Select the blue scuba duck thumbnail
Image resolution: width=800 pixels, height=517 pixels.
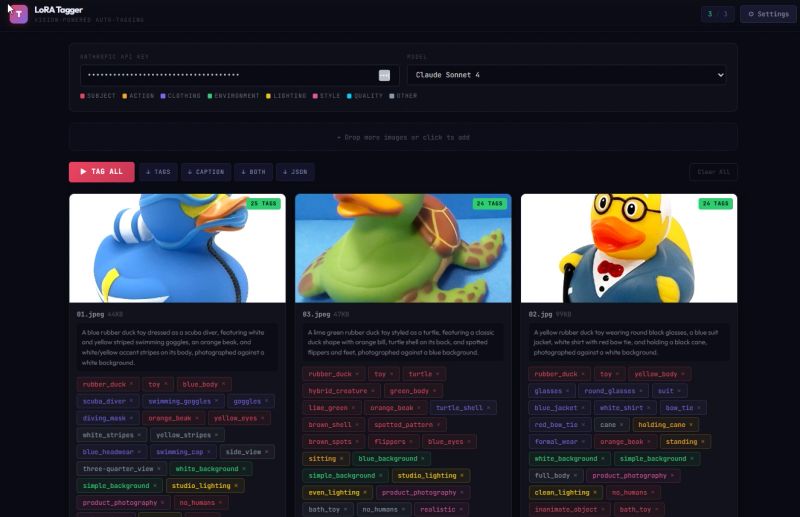point(178,248)
